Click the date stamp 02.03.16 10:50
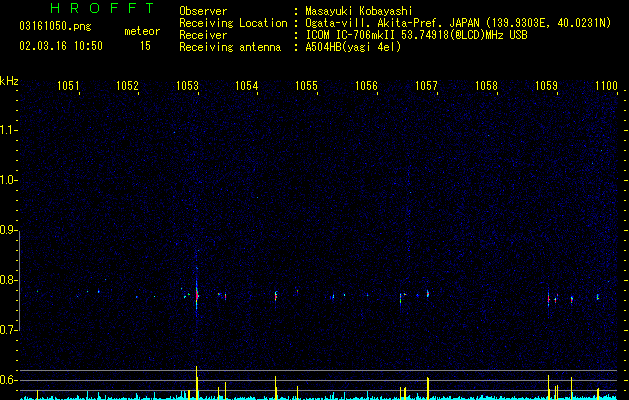This screenshot has width=629, height=400. pyautogui.click(x=61, y=46)
